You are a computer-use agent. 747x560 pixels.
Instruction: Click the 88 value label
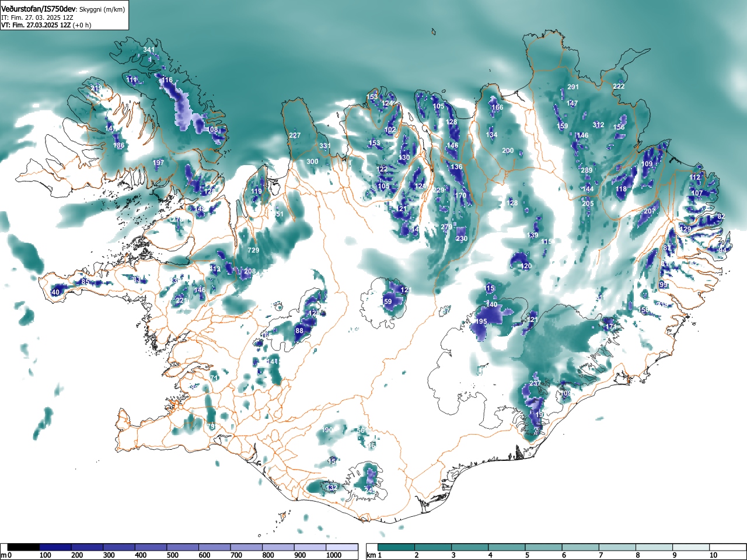pos(299,331)
